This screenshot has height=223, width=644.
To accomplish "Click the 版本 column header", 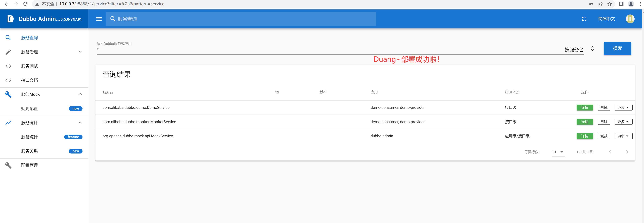I will (x=323, y=92).
